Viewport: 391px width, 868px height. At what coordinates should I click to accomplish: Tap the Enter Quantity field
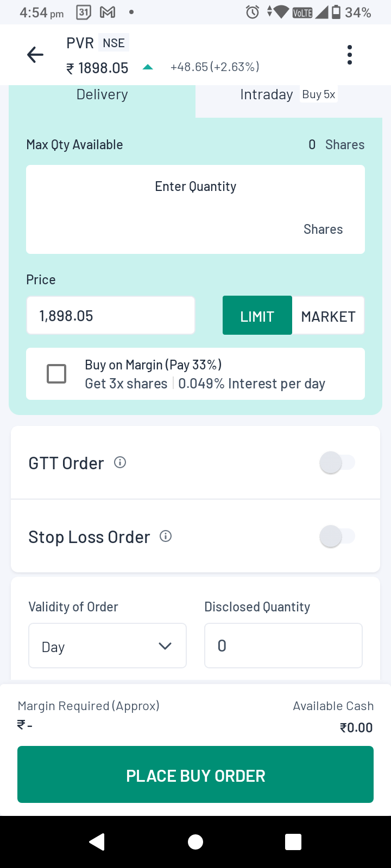(195, 209)
